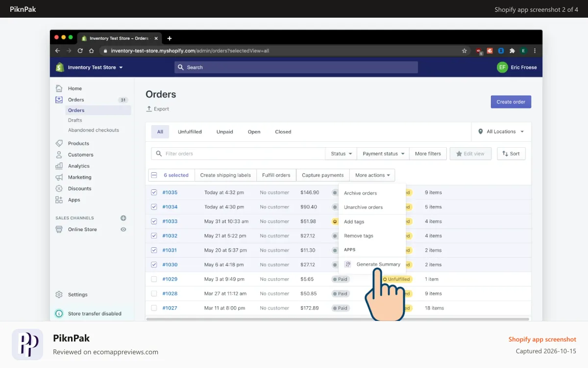Open the Status filter dropdown

[341, 154]
